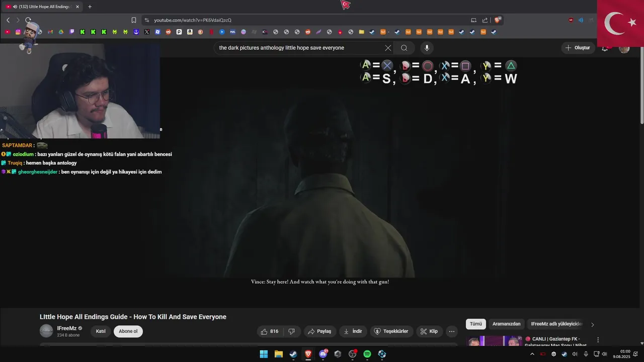Open the IFreeMz channel name link
644x362 pixels.
(x=66, y=328)
